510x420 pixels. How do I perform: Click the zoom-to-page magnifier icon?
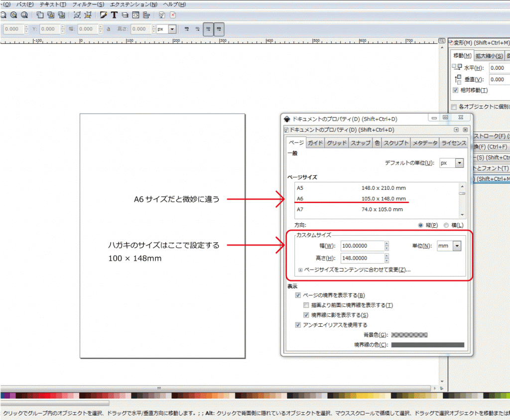[x=24, y=15]
